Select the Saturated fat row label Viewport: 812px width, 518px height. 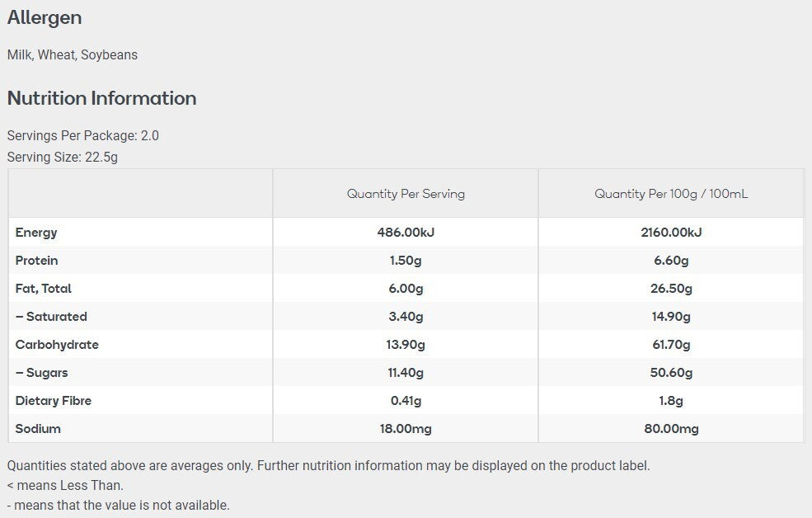[51, 316]
